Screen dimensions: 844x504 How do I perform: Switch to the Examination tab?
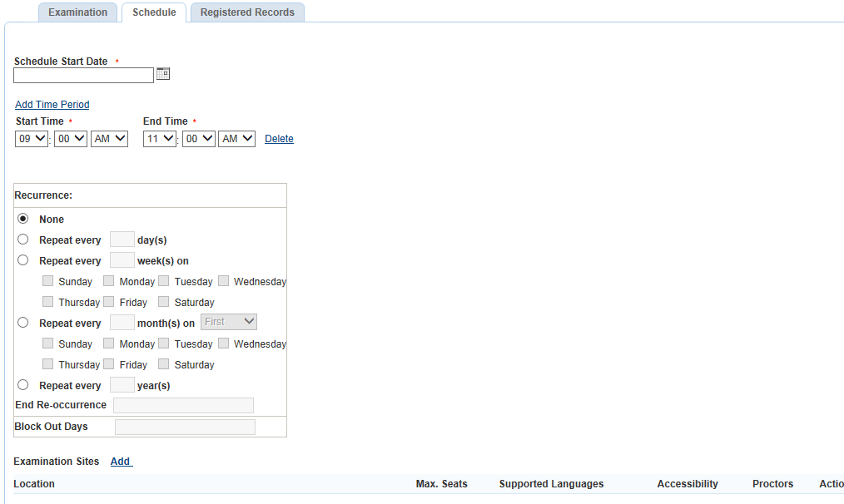coord(77,12)
